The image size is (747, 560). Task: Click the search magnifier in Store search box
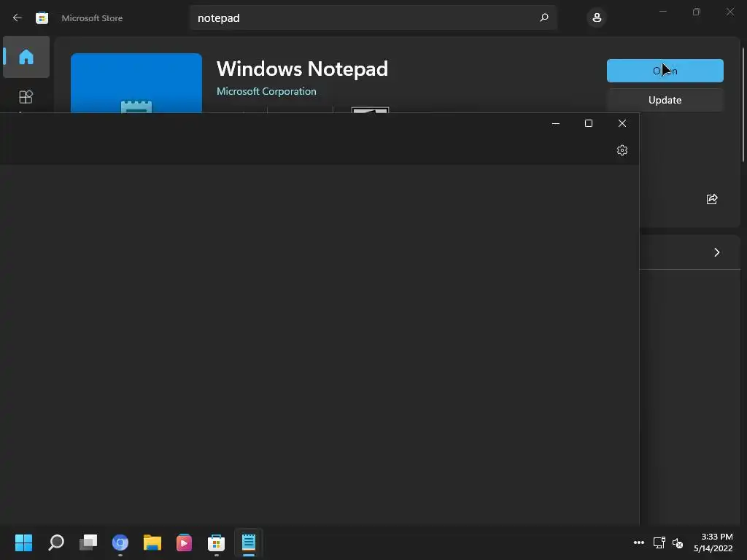pos(544,17)
